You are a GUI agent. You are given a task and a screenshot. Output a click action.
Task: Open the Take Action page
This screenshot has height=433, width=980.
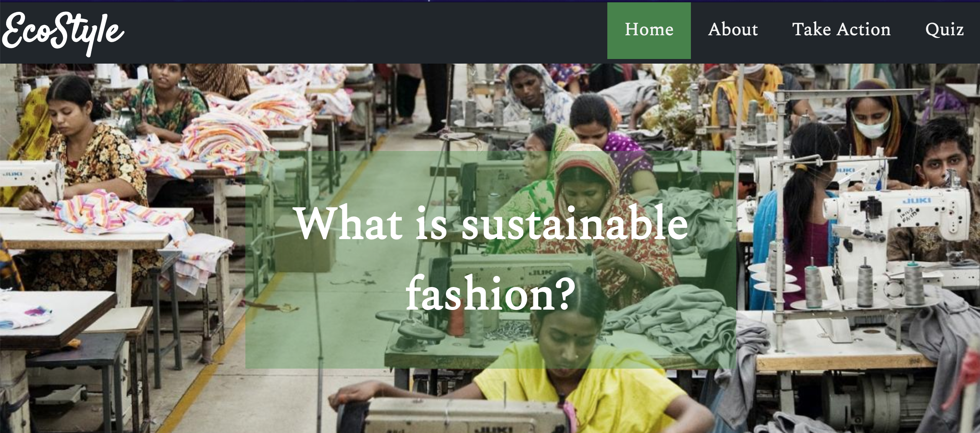pos(841,30)
